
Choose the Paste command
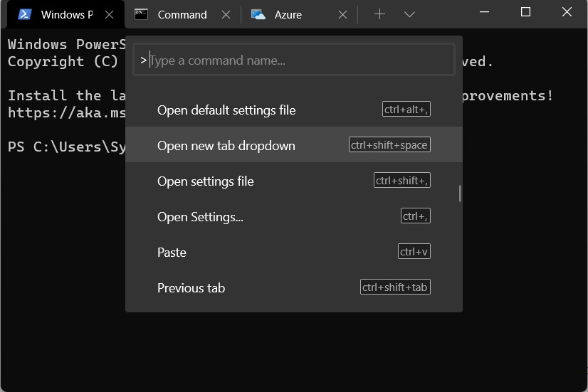[x=294, y=252]
